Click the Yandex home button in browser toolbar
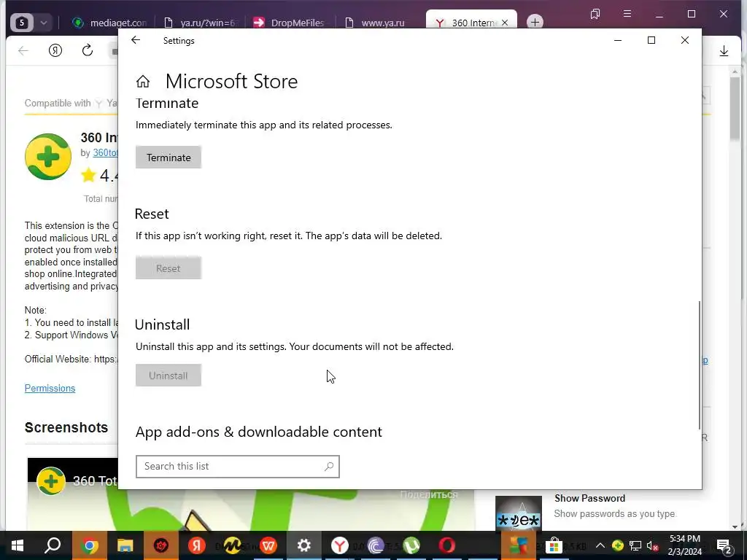This screenshot has height=560, width=747. coord(55,50)
